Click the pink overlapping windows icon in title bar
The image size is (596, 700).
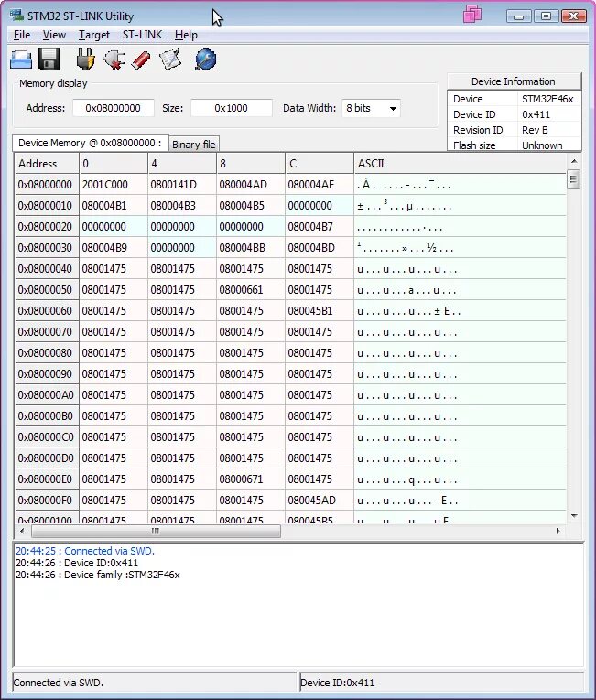point(472,14)
